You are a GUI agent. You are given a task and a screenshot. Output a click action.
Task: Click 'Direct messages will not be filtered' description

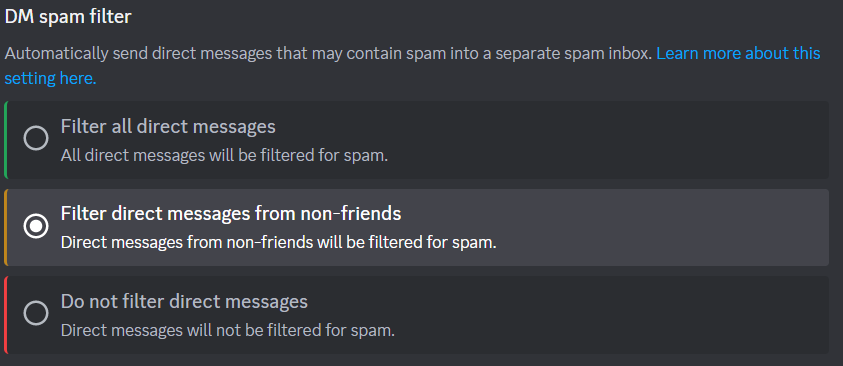tap(228, 330)
